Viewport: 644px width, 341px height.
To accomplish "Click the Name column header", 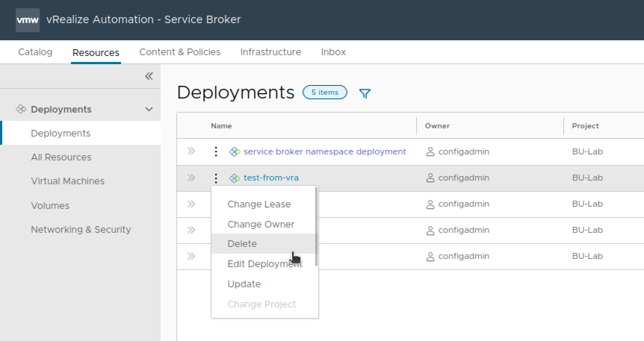I will (x=221, y=126).
